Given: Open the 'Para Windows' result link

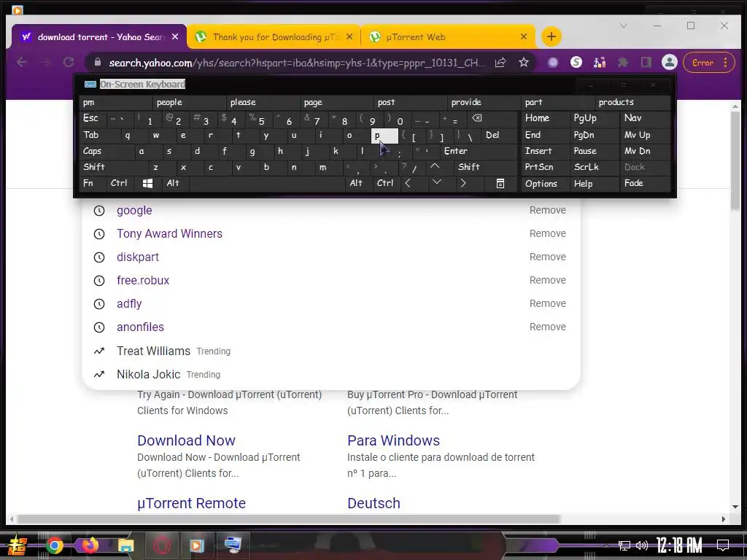Looking at the screenshot, I should tap(393, 440).
